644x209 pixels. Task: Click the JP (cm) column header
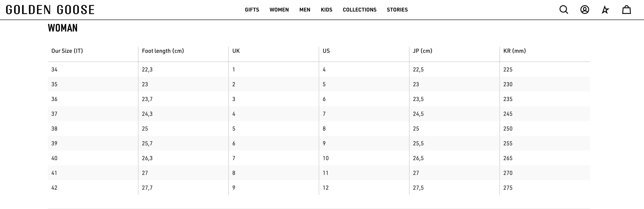[x=422, y=51]
